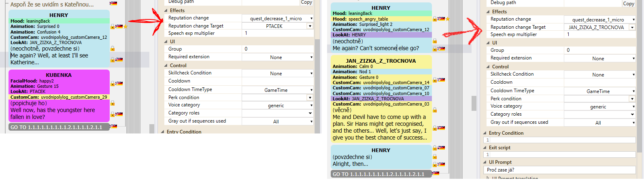Click Copy button next to Debug path in PTACEK panel
This screenshot has width=644, height=180.
click(x=306, y=2)
